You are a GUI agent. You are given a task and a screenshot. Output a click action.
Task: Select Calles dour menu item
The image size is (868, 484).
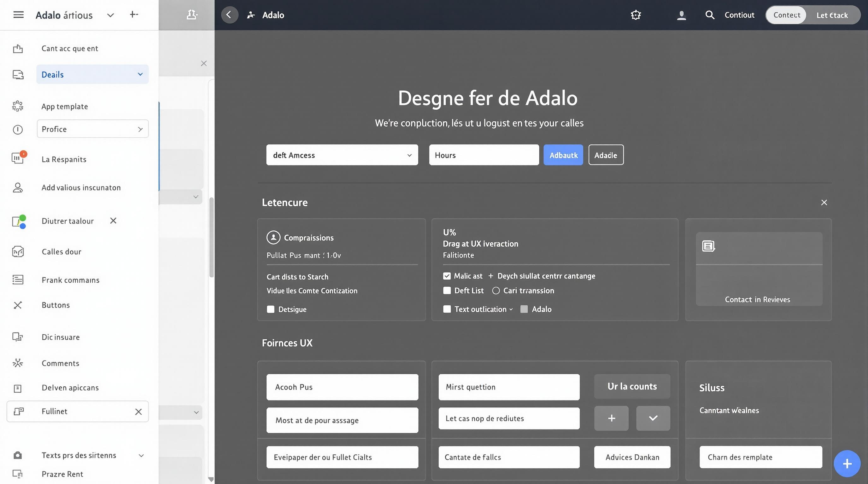click(61, 251)
